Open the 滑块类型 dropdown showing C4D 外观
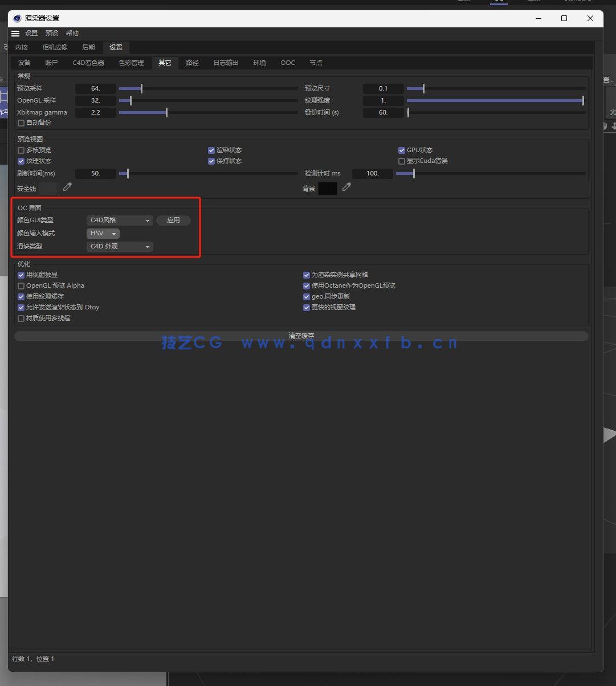This screenshot has height=686, width=616. click(x=120, y=246)
